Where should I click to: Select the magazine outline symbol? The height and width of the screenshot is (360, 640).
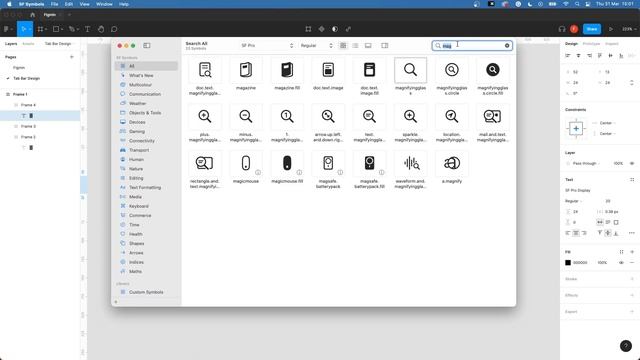pyautogui.click(x=246, y=70)
